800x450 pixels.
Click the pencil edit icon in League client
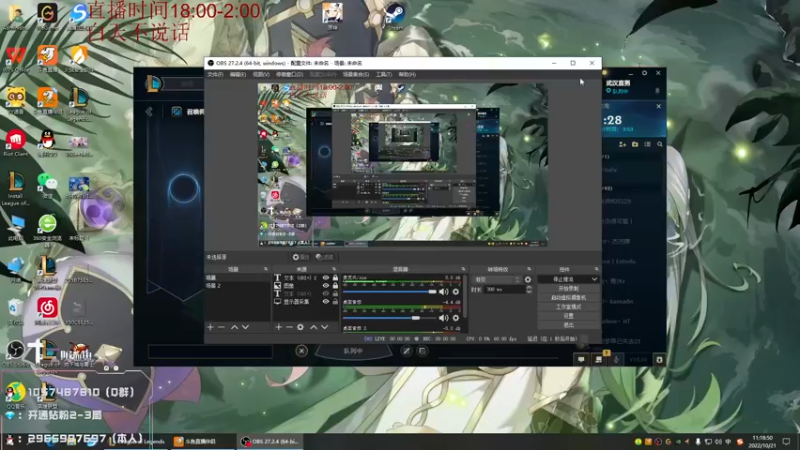[x=406, y=351]
